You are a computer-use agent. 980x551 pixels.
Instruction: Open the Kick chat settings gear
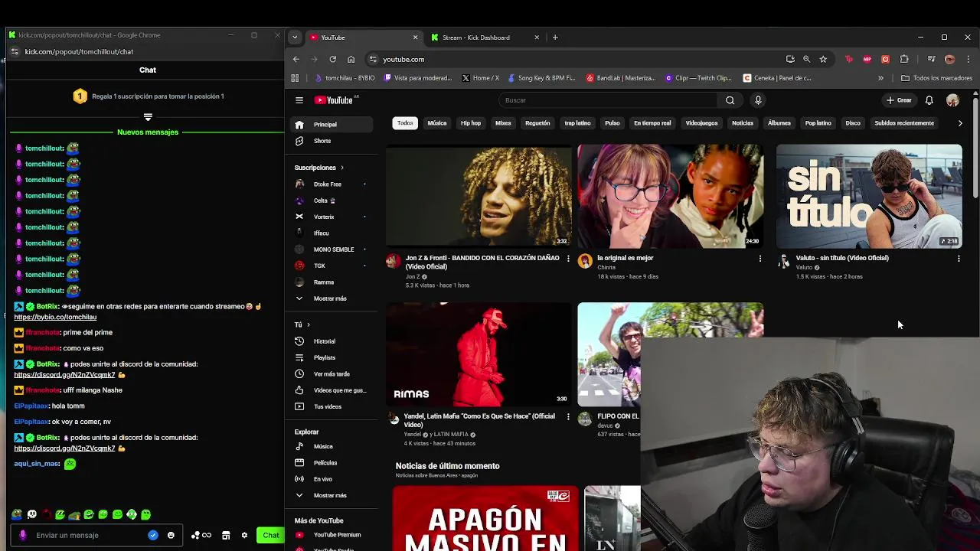click(244, 535)
